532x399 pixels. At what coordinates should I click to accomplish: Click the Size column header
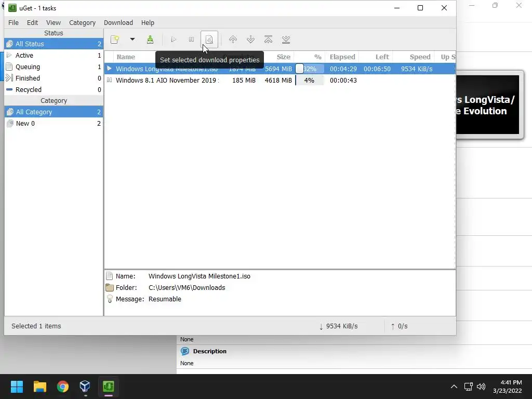(283, 57)
